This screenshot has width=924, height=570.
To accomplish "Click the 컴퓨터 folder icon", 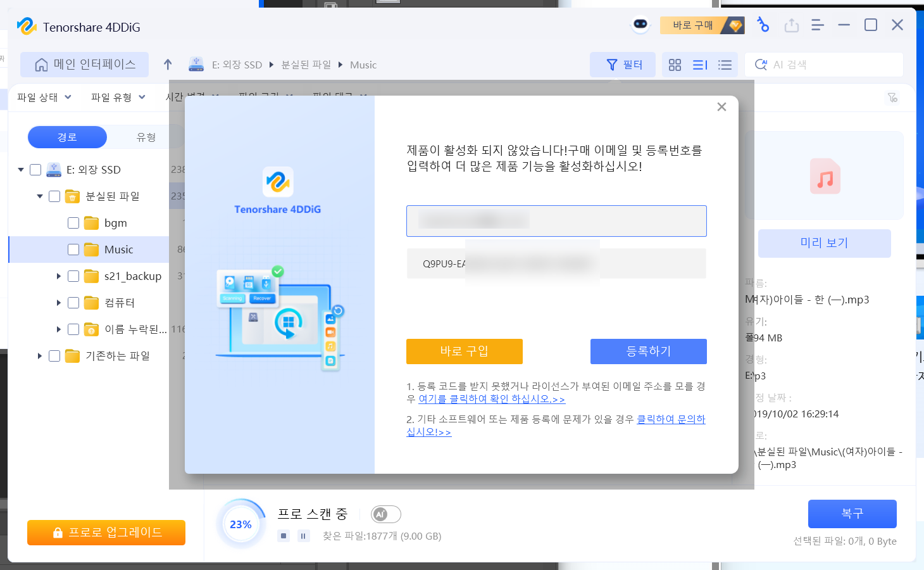I will pyautogui.click(x=92, y=303).
